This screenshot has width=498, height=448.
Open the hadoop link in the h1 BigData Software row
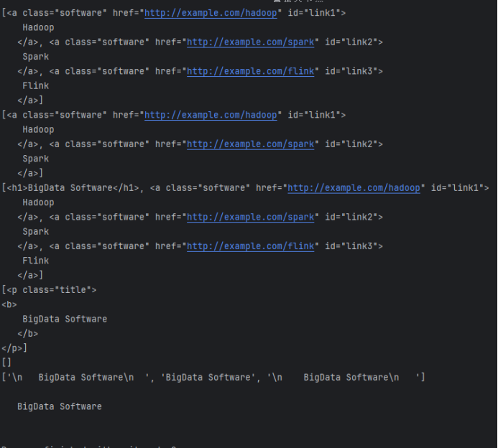[354, 188]
